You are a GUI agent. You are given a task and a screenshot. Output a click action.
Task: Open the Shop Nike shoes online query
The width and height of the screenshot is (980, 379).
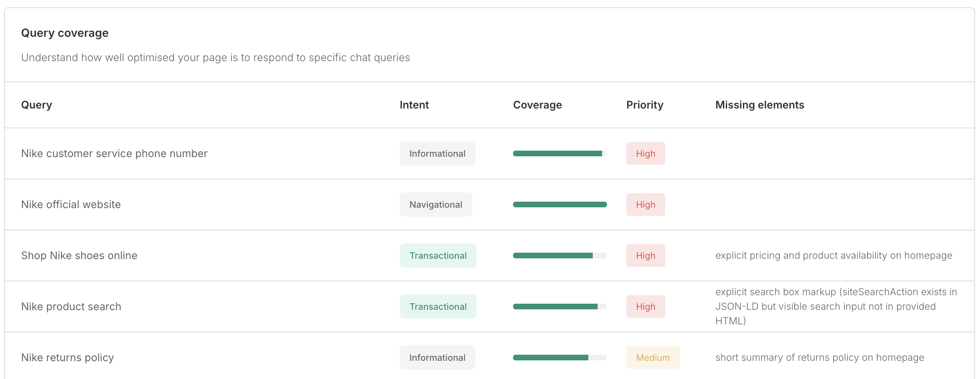tap(79, 256)
